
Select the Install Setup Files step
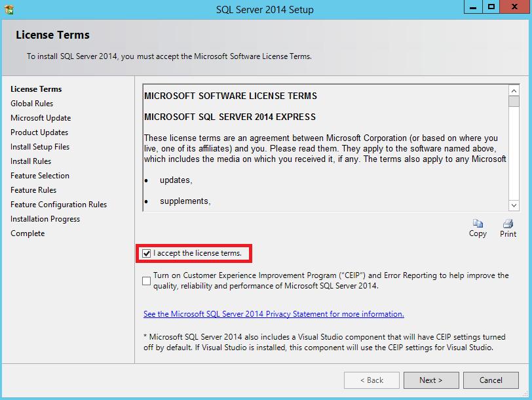[x=40, y=147]
